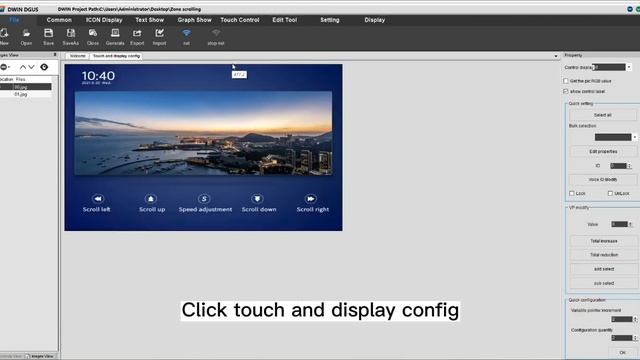Click the Select all button
Viewport: 640px width, 360px height.
coord(603,115)
